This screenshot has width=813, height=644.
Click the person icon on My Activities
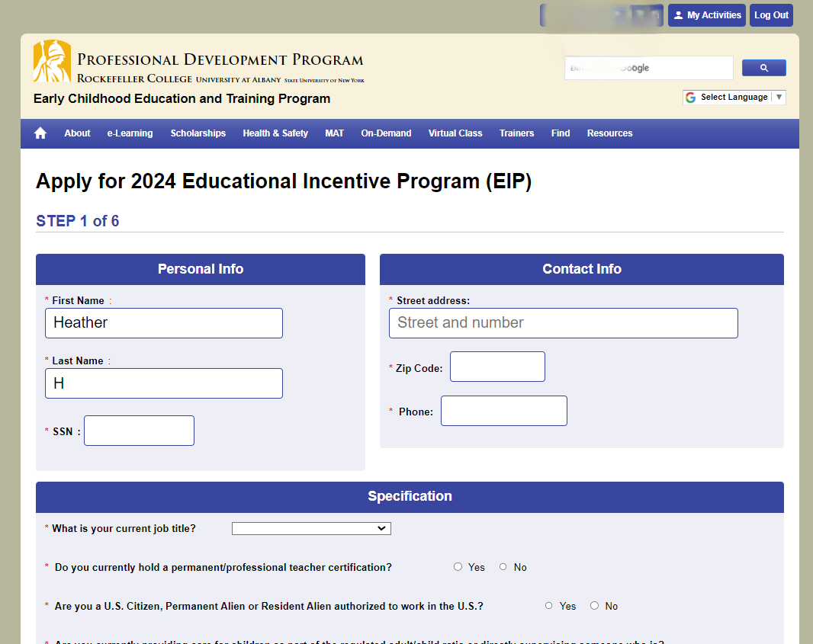pos(679,14)
